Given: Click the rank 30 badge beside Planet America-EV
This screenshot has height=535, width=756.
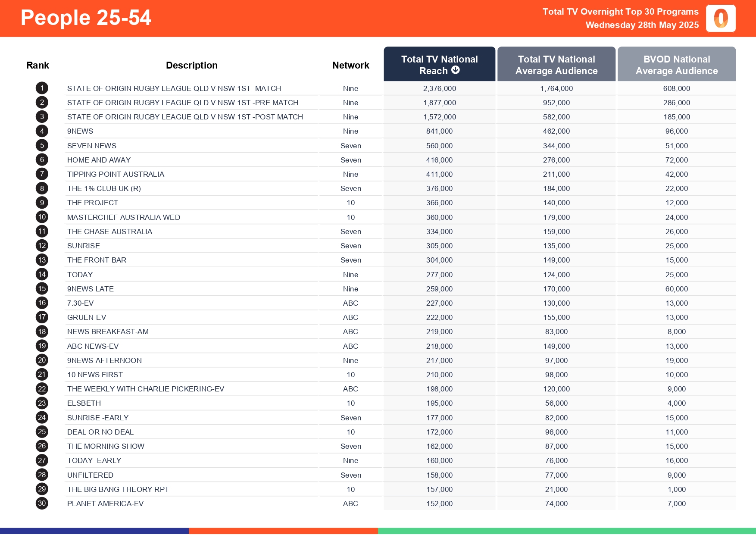Looking at the screenshot, I should (42, 503).
